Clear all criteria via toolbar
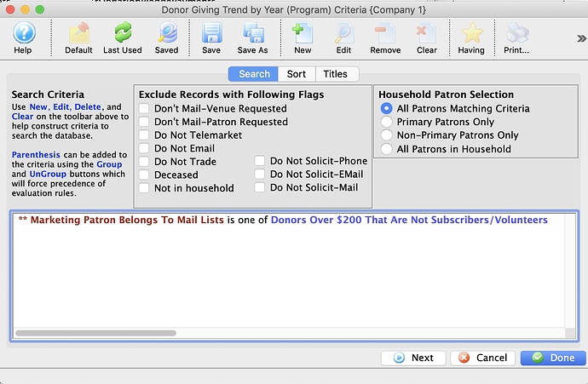This screenshot has width=588, height=384. [x=427, y=37]
